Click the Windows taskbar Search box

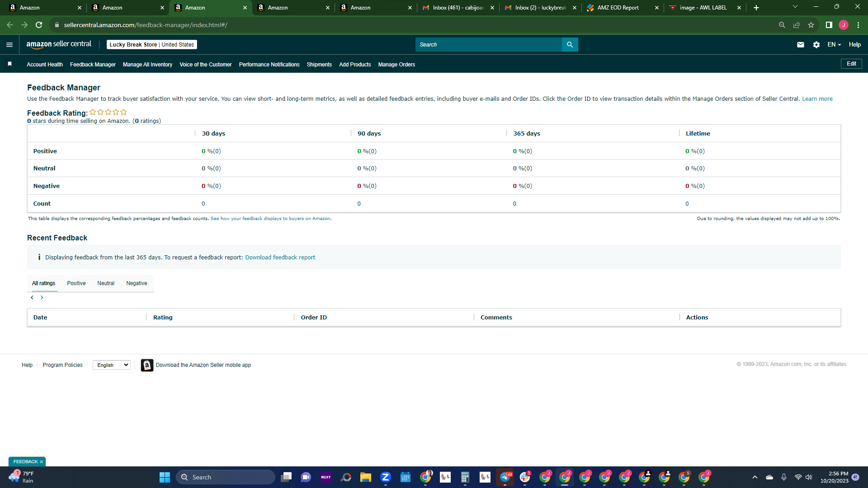point(226,477)
